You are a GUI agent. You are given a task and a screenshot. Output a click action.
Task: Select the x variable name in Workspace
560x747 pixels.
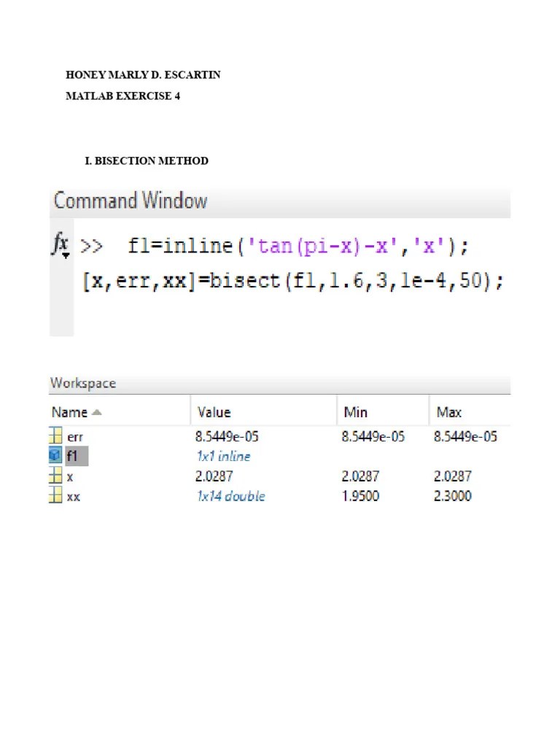[x=70, y=477]
